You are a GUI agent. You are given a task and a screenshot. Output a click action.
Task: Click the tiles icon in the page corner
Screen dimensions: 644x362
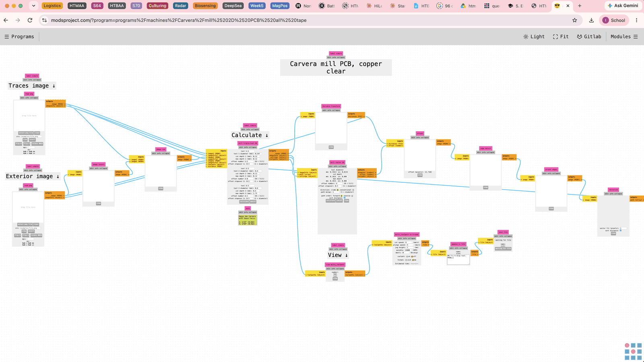tap(633, 352)
